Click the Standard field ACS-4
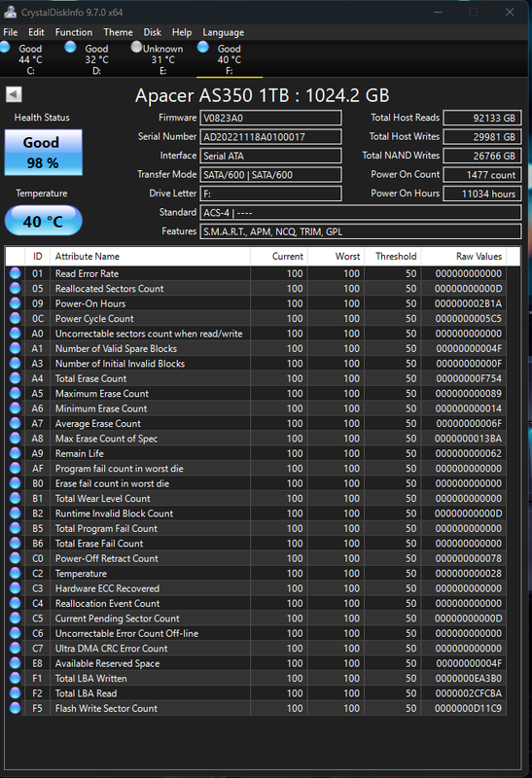 361,212
